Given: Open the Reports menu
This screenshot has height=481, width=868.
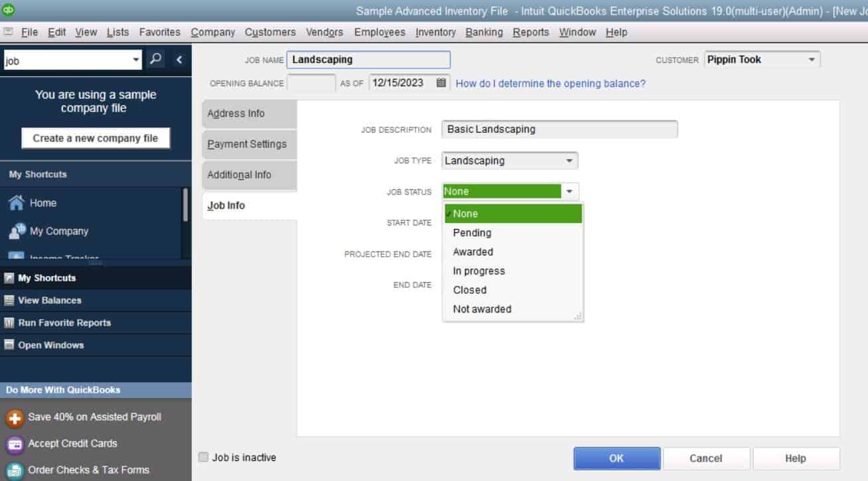Looking at the screenshot, I should 531,32.
